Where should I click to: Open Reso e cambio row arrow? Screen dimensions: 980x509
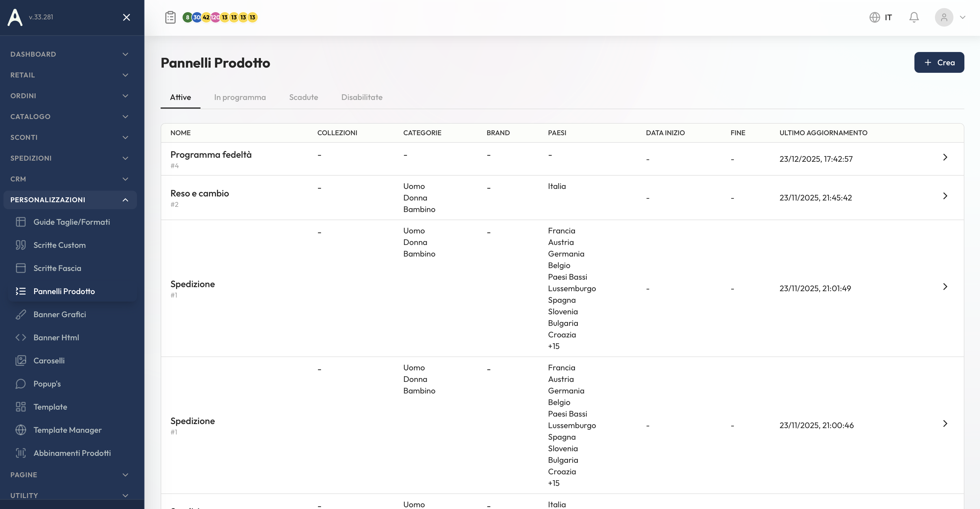[x=945, y=196]
